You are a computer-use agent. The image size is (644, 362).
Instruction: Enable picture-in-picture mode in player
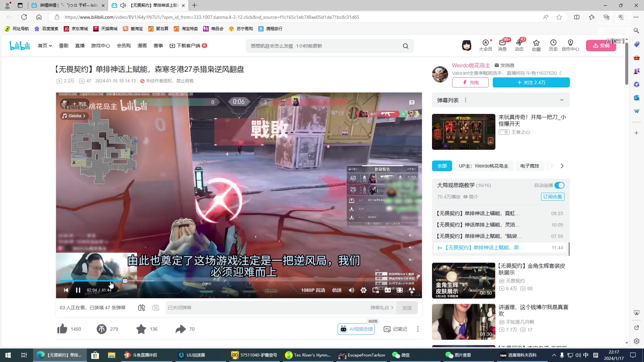pyautogui.click(x=376, y=290)
